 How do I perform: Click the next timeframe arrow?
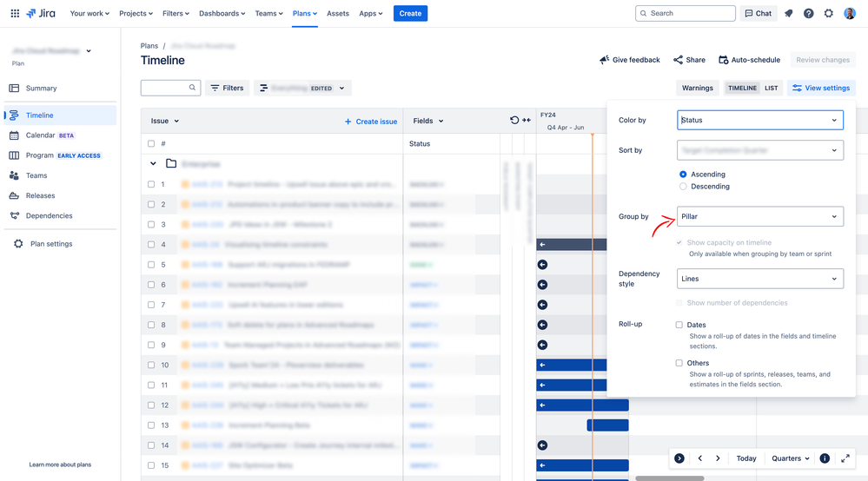pos(718,458)
